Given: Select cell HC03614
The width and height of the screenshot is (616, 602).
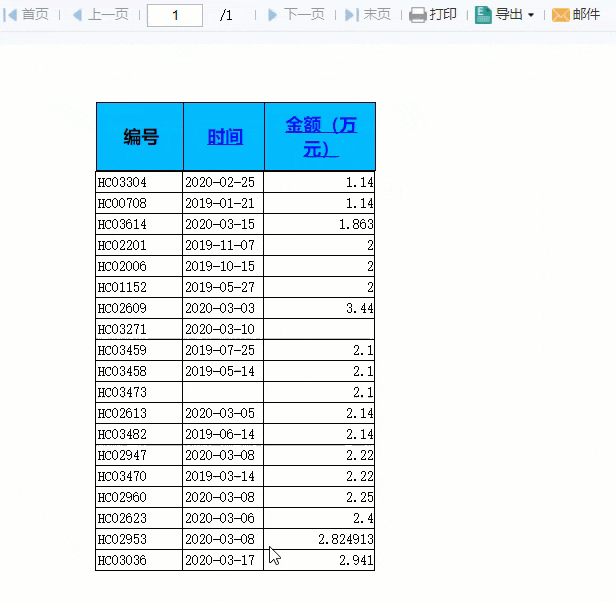Looking at the screenshot, I should coord(139,224).
